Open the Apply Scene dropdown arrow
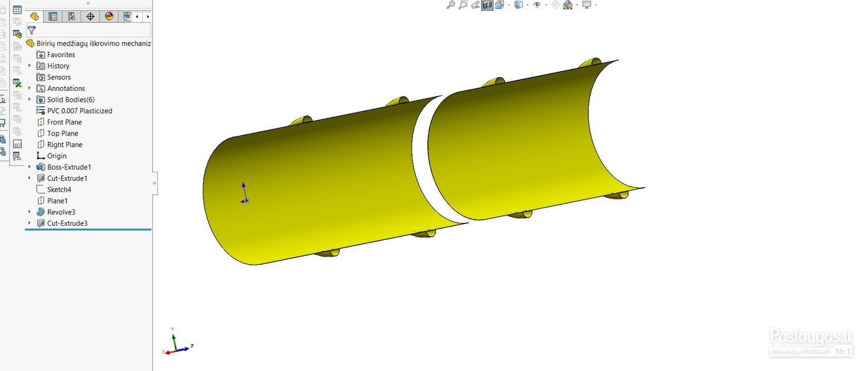This screenshot has height=371, width=868. 577,5
